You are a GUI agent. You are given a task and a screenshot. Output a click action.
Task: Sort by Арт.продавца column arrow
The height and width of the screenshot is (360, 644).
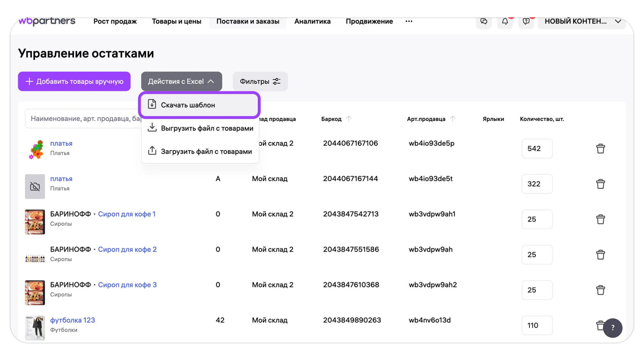coord(453,119)
